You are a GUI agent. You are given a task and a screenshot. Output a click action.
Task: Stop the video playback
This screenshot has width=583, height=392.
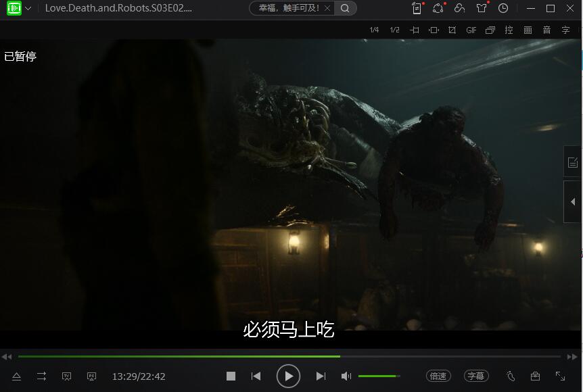point(231,376)
